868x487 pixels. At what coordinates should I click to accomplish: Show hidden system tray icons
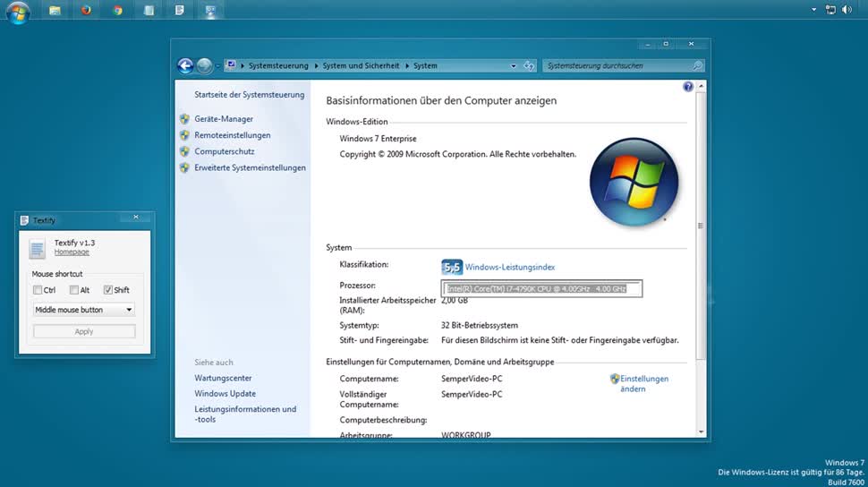(x=813, y=10)
